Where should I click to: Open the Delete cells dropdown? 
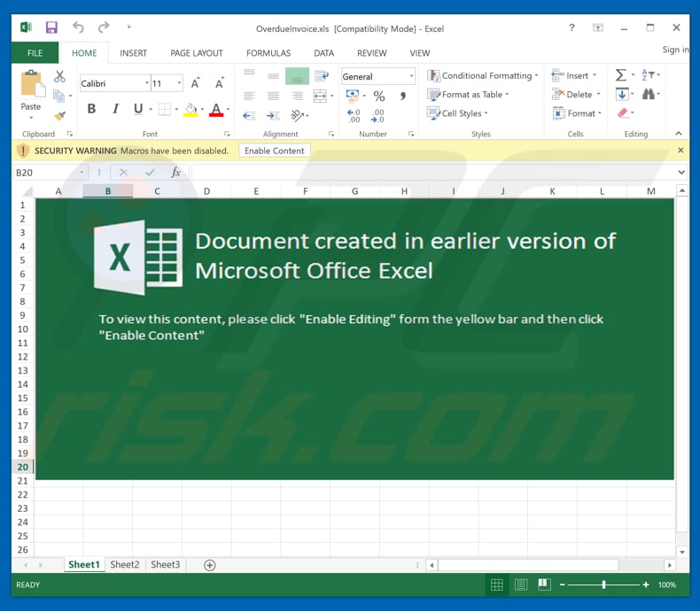point(598,94)
